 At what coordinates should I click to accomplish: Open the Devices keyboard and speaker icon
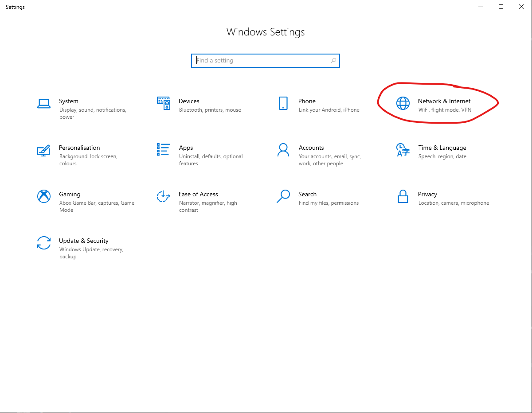coord(164,103)
